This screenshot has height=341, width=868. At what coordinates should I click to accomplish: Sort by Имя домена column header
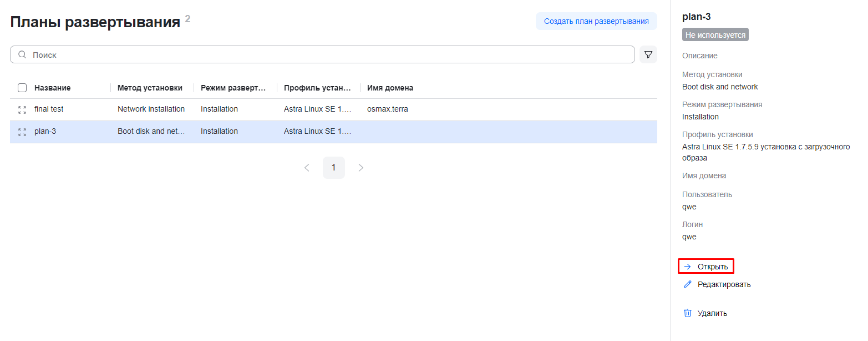click(390, 88)
